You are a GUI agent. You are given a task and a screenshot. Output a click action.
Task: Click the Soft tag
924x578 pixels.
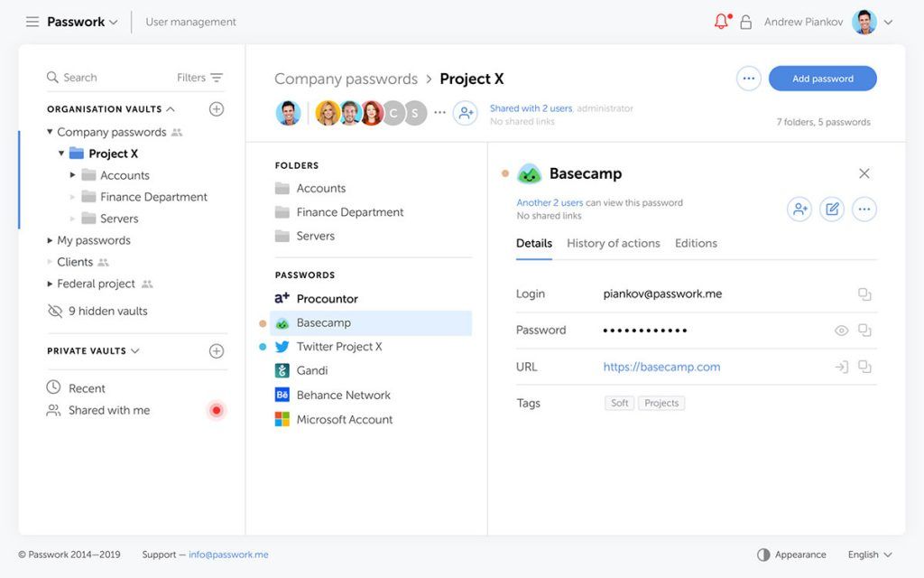(619, 404)
